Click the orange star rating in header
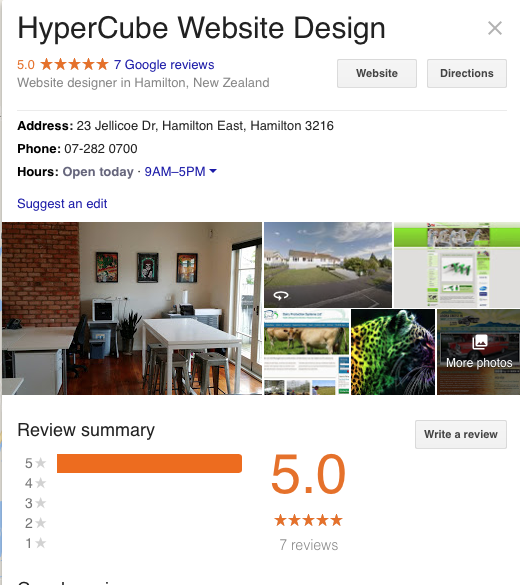Screen dimensions: 520x585 point(74,64)
